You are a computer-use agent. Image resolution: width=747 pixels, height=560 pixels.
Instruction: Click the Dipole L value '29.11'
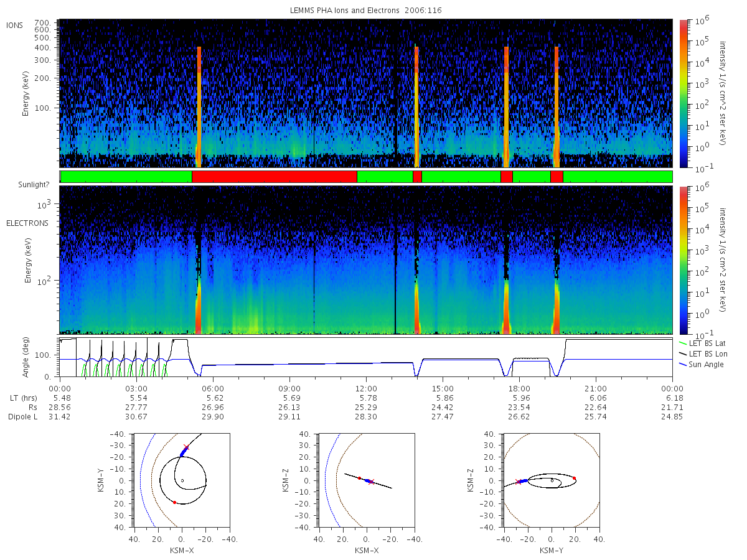click(x=289, y=416)
